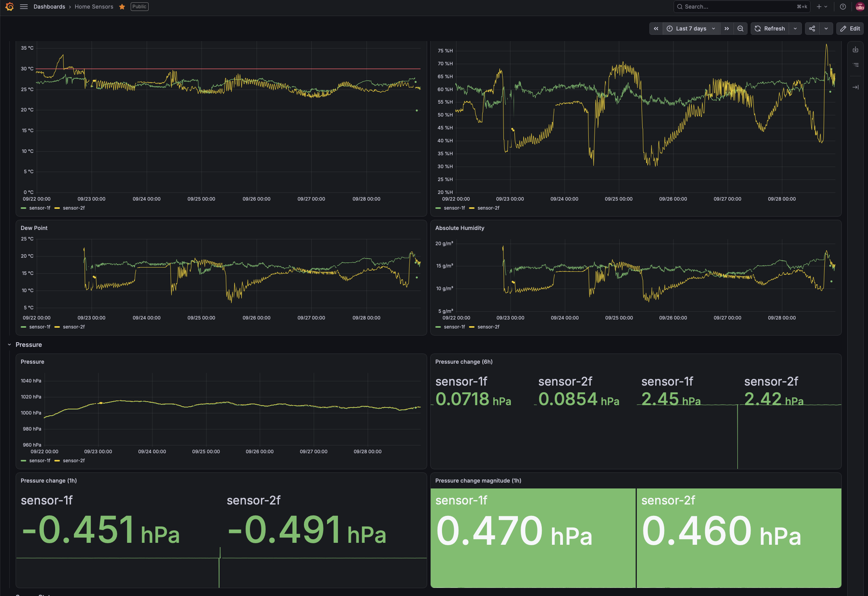Image resolution: width=868 pixels, height=596 pixels.
Task: Open the share options dropdown arrow
Action: click(826, 29)
